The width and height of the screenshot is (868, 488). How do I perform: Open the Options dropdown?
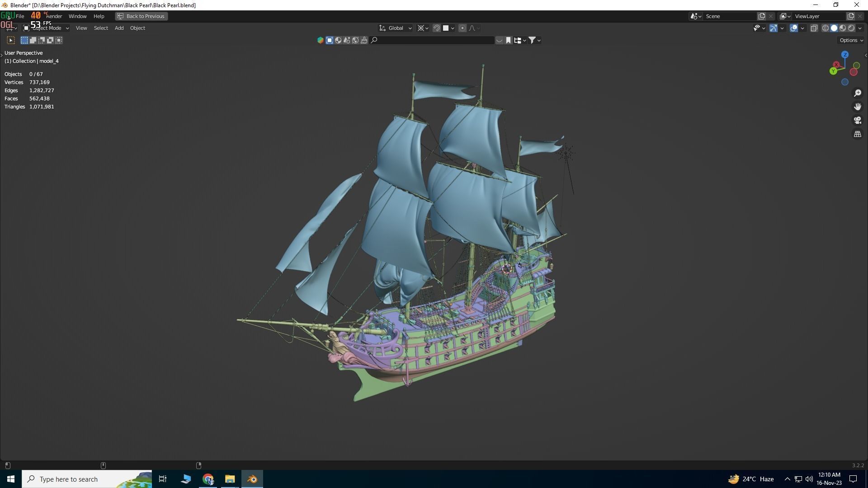[x=851, y=40]
